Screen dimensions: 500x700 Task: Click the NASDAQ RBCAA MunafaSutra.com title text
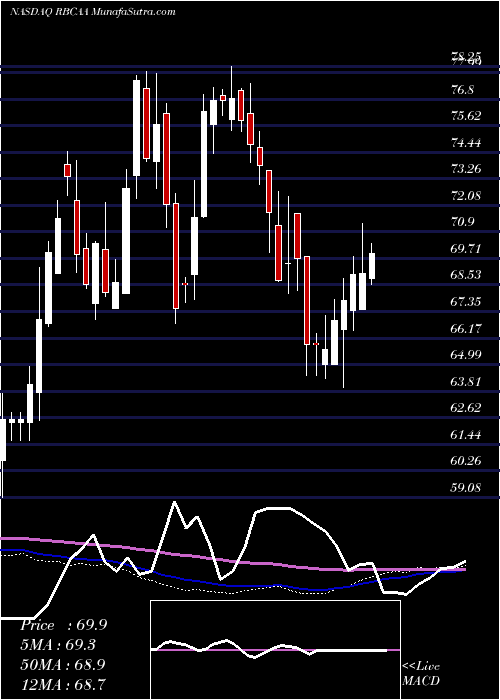pyautogui.click(x=92, y=12)
